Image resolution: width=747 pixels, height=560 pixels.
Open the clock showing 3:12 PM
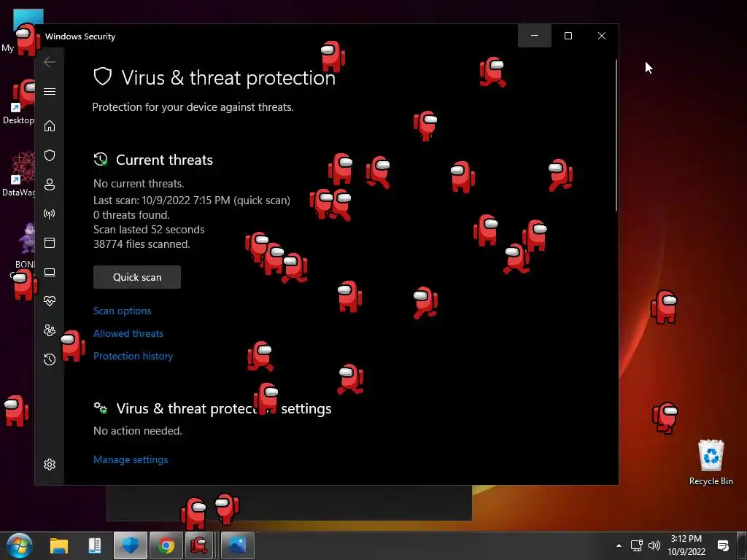pyautogui.click(x=686, y=545)
